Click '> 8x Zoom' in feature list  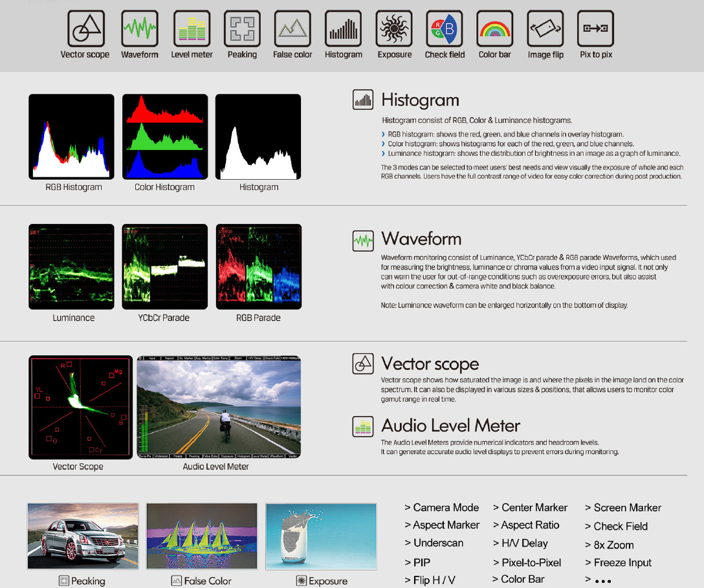click(610, 545)
